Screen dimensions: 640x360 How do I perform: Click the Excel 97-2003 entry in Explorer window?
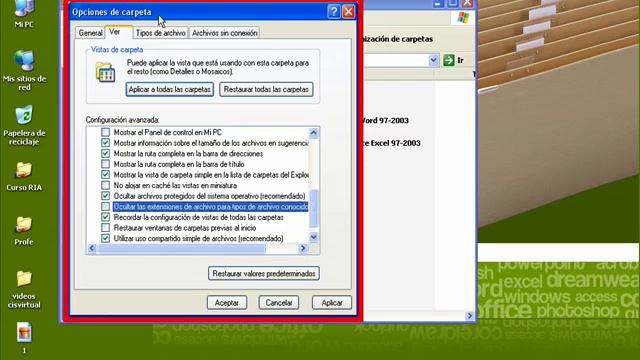pos(392,143)
